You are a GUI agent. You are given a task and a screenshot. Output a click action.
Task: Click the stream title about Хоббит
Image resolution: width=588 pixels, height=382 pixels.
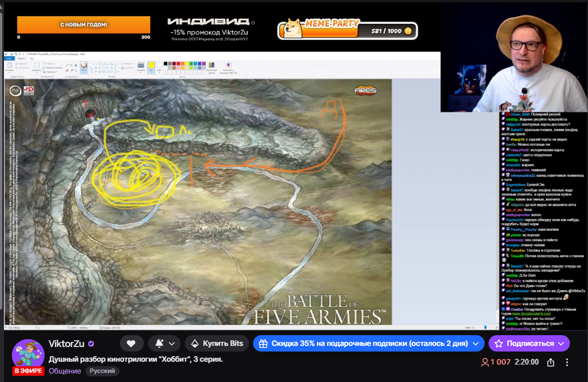(x=136, y=359)
